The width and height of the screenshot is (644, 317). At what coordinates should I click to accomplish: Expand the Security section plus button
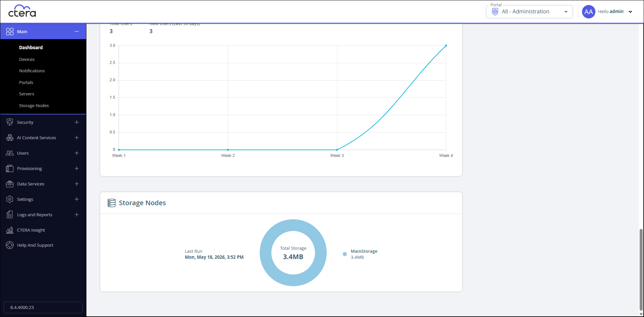[77, 122]
